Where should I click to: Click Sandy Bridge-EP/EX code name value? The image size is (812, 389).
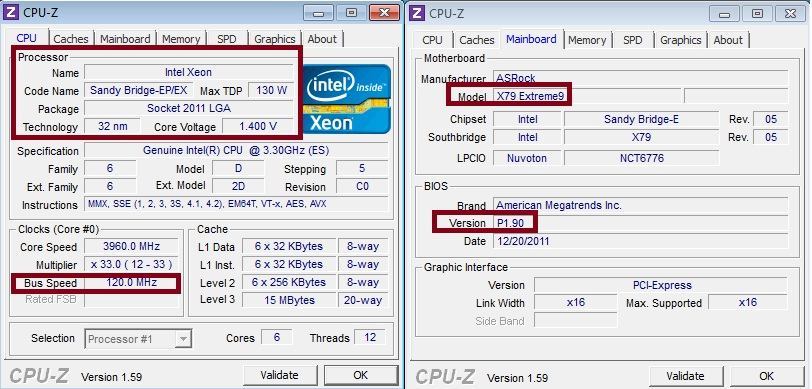(138, 90)
